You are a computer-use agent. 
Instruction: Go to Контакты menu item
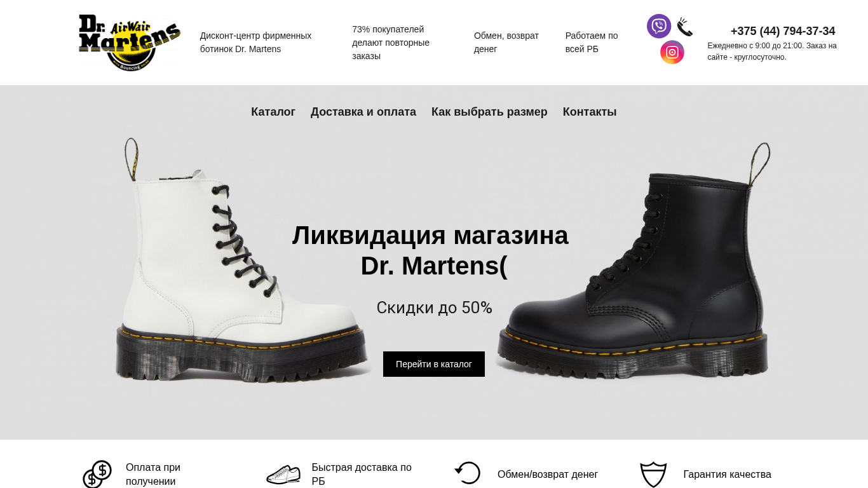coord(590,112)
